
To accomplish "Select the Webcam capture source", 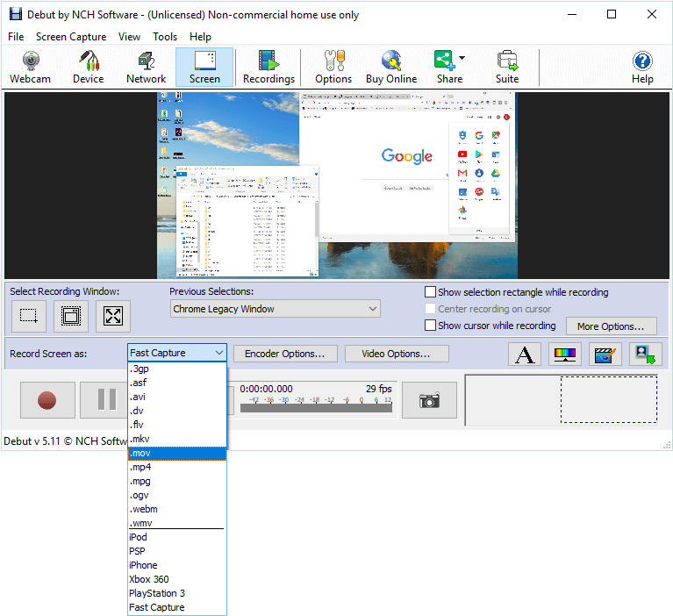I will (31, 68).
